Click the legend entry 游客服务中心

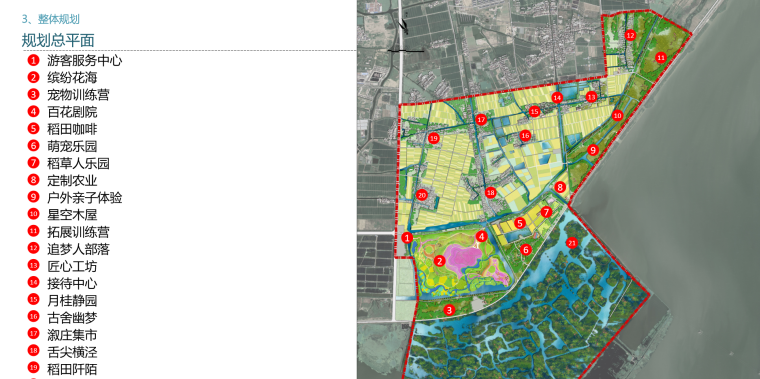(x=84, y=61)
